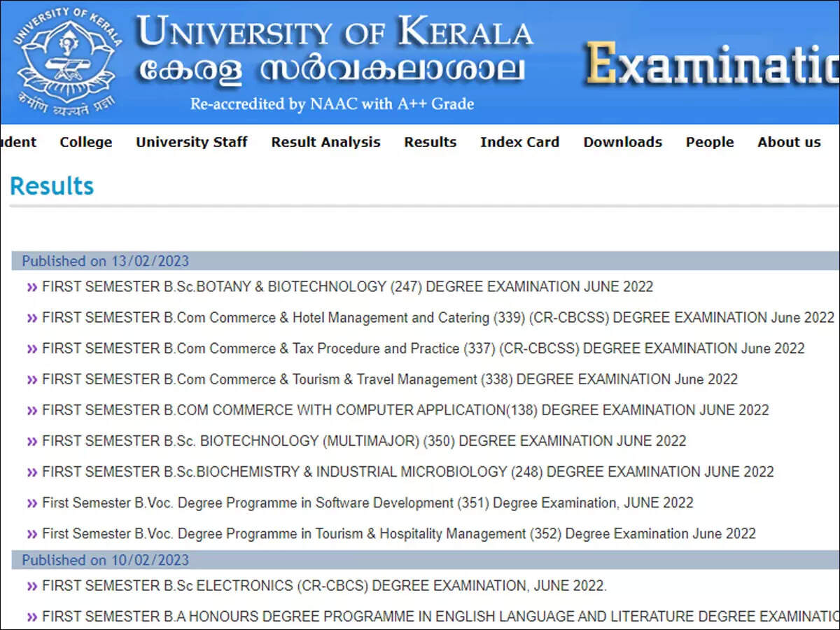Open B.Voc. Tourism & Hospitality Management (352) result

coord(399,533)
